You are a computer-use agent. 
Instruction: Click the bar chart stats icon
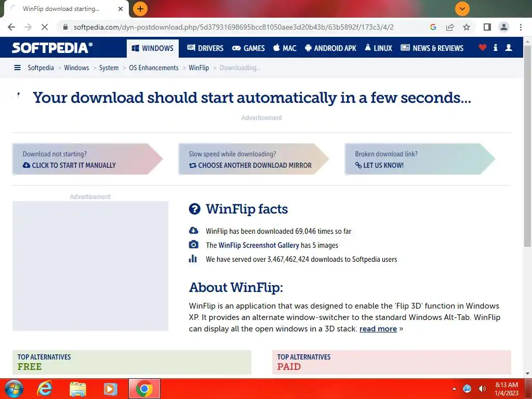click(x=193, y=259)
